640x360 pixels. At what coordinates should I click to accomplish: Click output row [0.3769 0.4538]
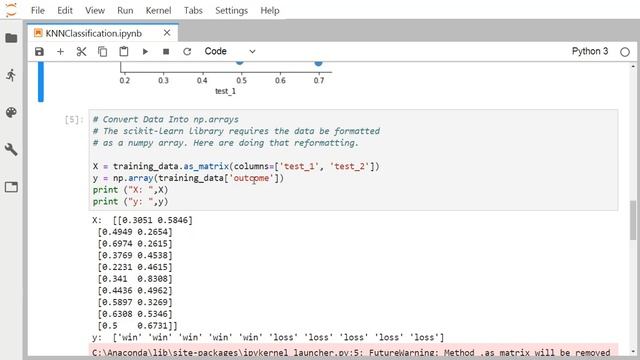click(x=135, y=256)
